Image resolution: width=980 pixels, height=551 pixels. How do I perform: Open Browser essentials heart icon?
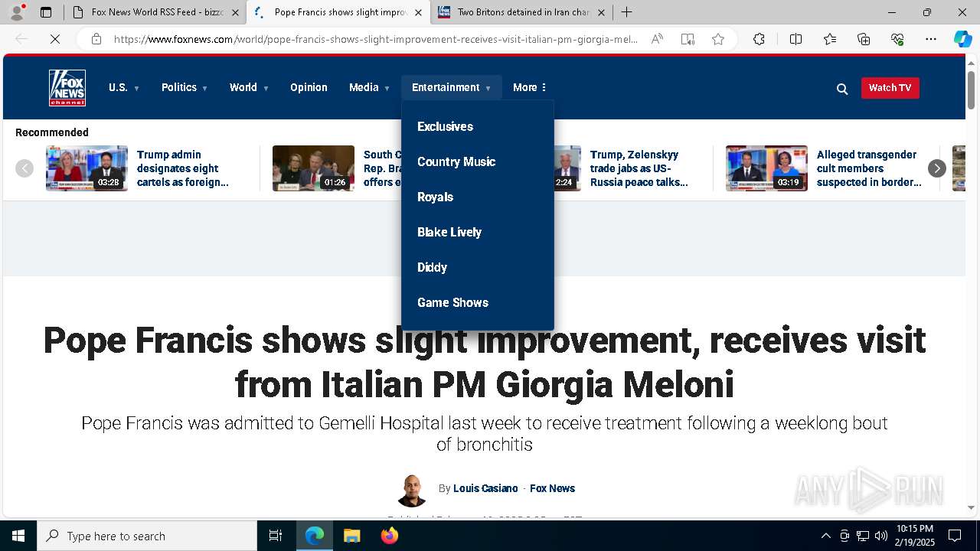tap(897, 39)
